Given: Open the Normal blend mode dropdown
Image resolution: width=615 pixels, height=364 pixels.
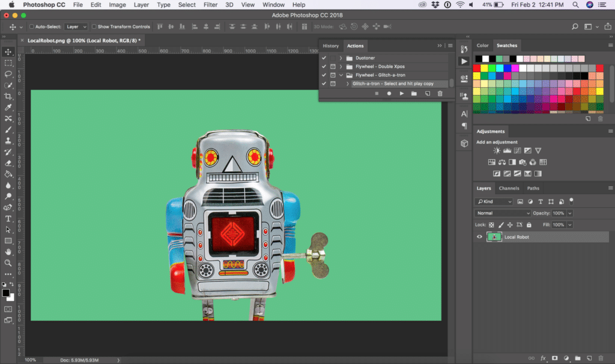Looking at the screenshot, I should pyautogui.click(x=503, y=213).
